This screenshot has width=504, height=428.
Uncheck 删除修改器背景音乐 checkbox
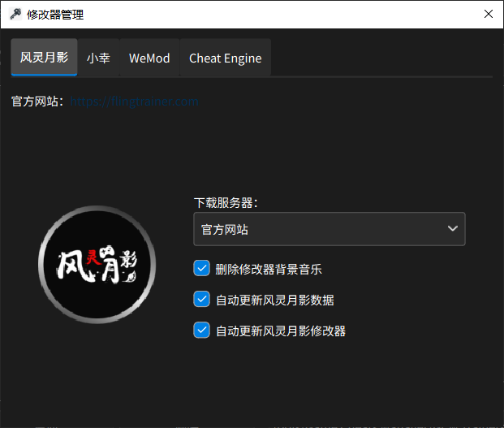202,268
